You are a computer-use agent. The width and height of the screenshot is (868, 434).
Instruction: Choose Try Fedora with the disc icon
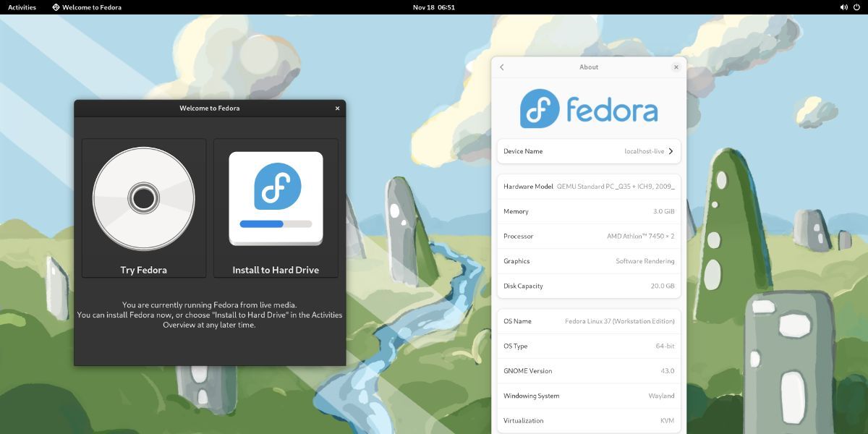coord(144,208)
